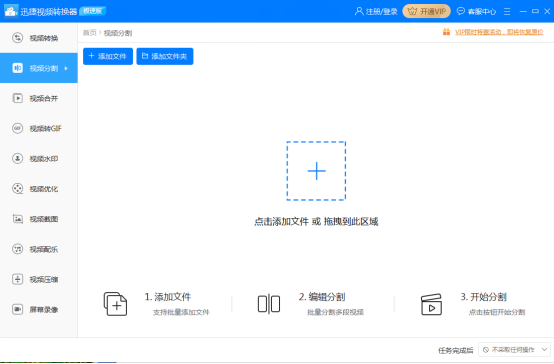Open 视频合并 in the sidebar
Viewport: 554px width, 364px height.
(x=39, y=98)
